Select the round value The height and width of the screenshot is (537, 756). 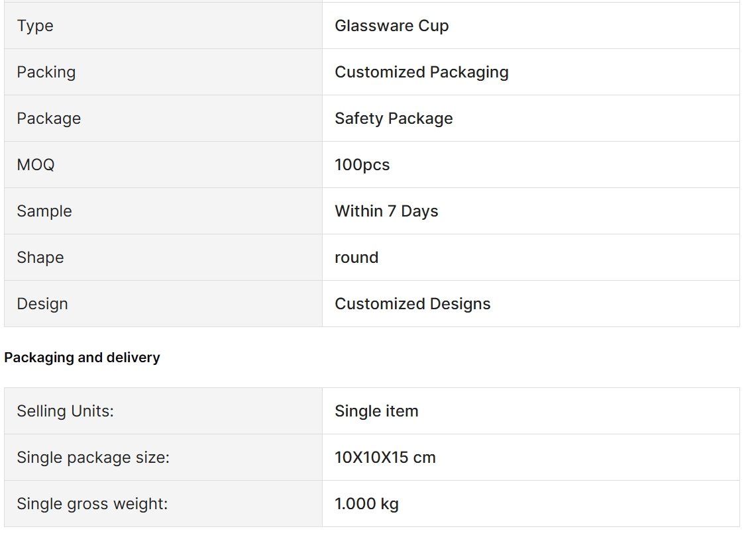[356, 258]
